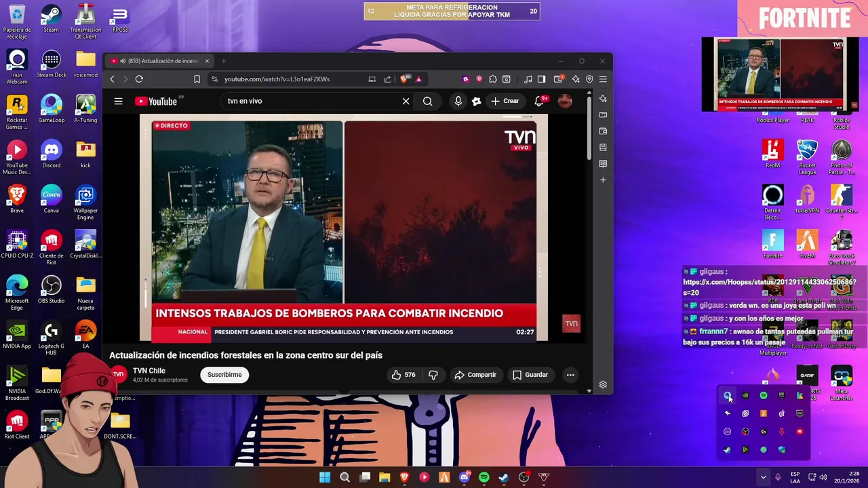Screen dimensions: 868x488
Task: Open Discord from the taskbar
Action: coord(465,477)
